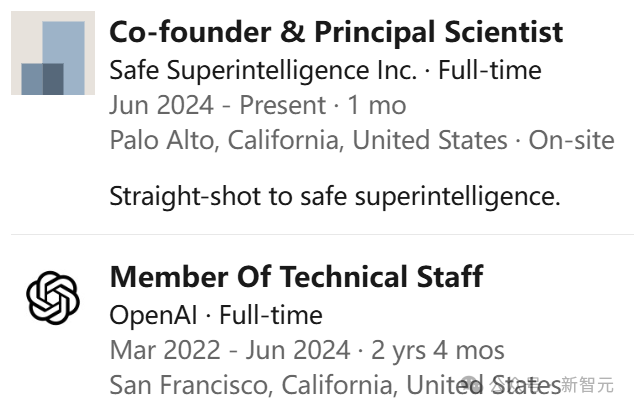Click the Jun 2024 - Present date range

click(218, 105)
